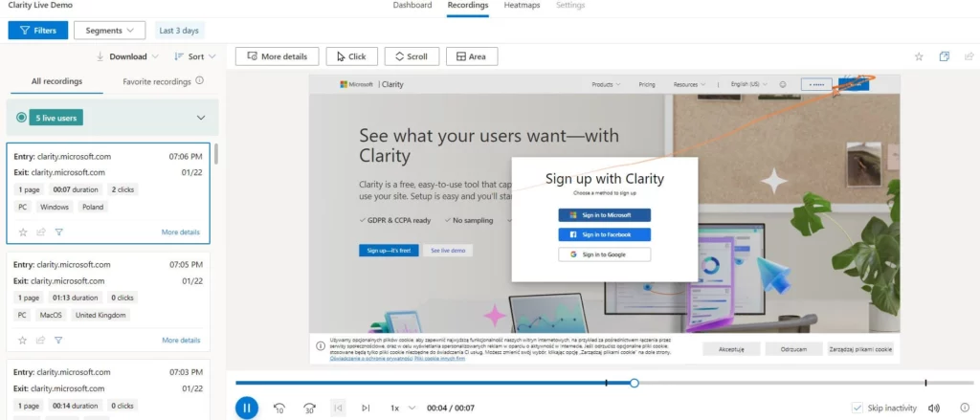Rewind the recording 10 seconds
Viewport: 980px width, 420px height.
[278, 408]
